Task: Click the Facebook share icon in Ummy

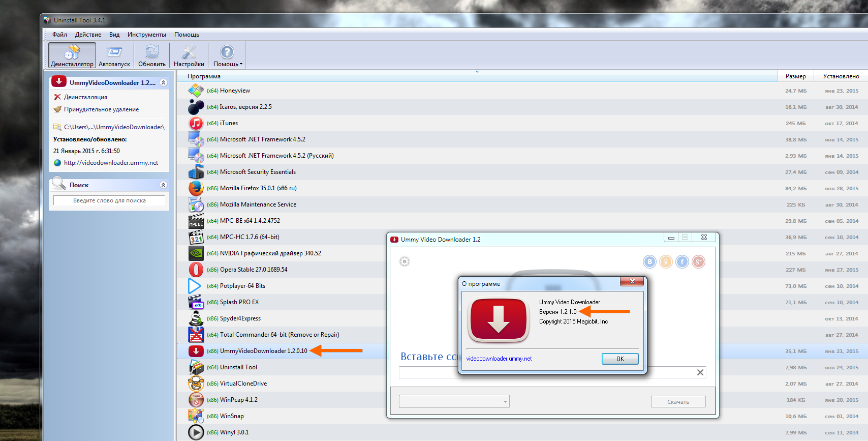Action: tap(682, 261)
